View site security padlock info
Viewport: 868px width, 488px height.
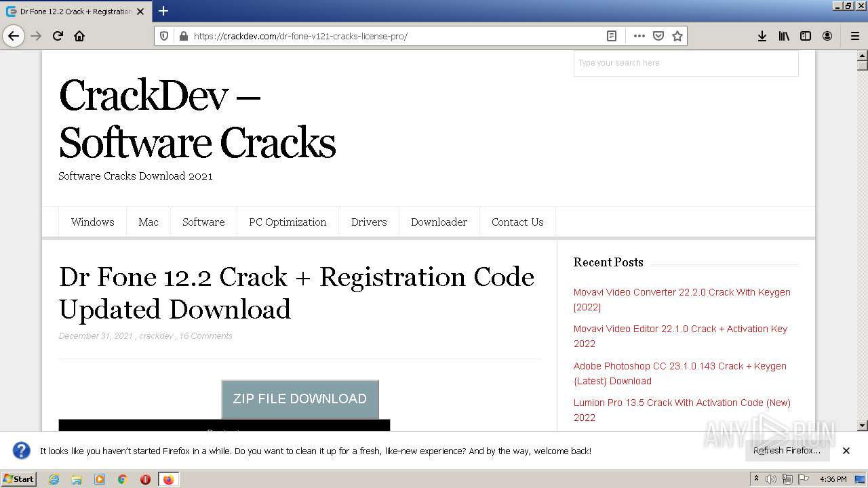coord(182,36)
